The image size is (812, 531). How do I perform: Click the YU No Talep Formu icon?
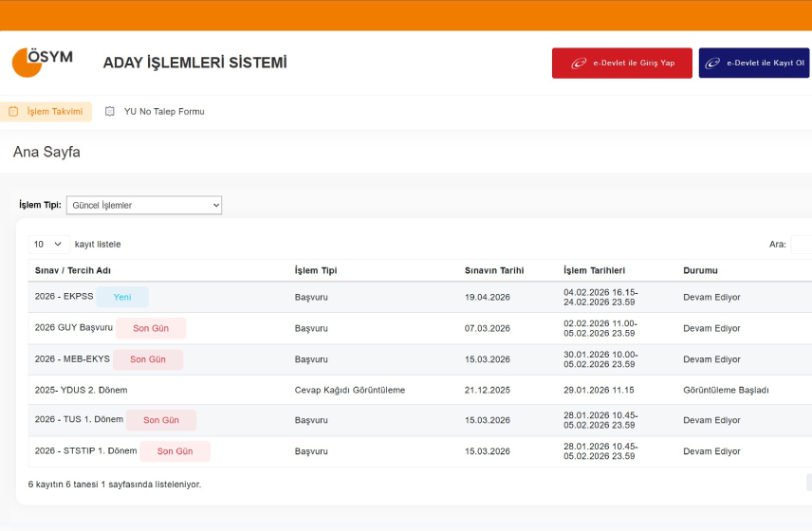(110, 112)
